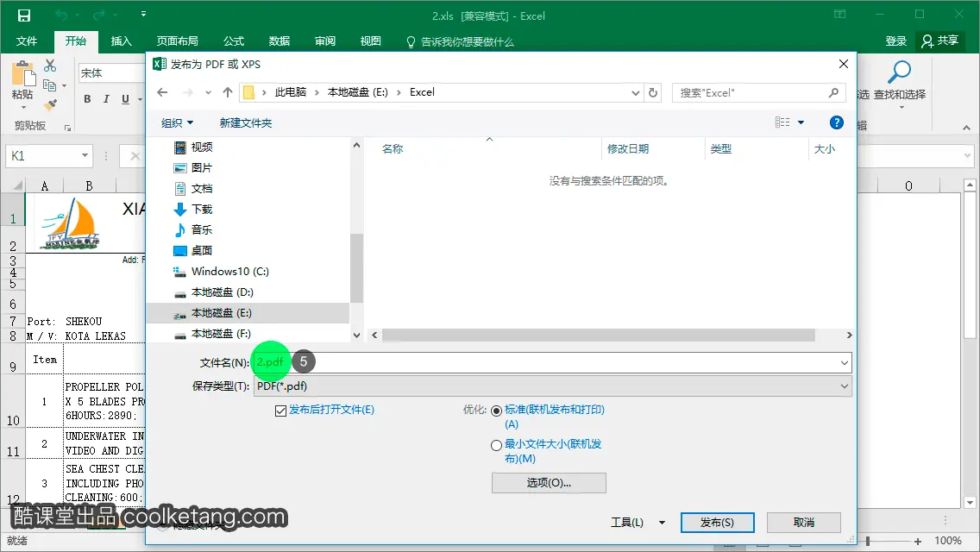Refresh the Excel folder listing
This screenshot has height=552, width=980.
point(653,92)
